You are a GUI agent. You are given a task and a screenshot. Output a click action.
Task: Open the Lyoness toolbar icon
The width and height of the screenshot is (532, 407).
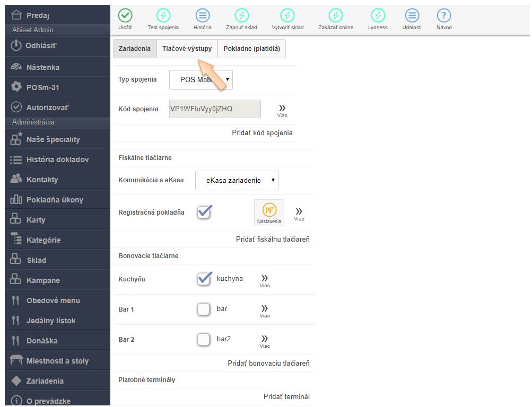[378, 16]
